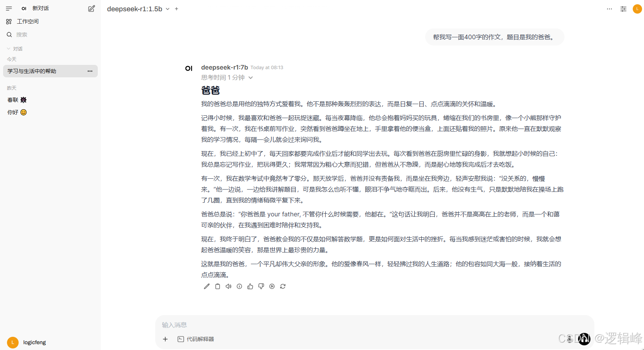The image size is (644, 350).
Task: Show generation info with the info icon
Action: click(x=239, y=286)
